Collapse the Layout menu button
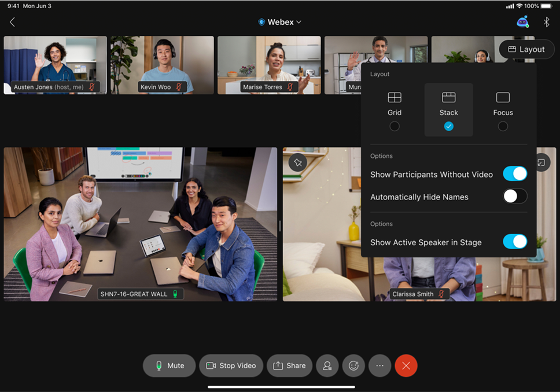 click(526, 50)
